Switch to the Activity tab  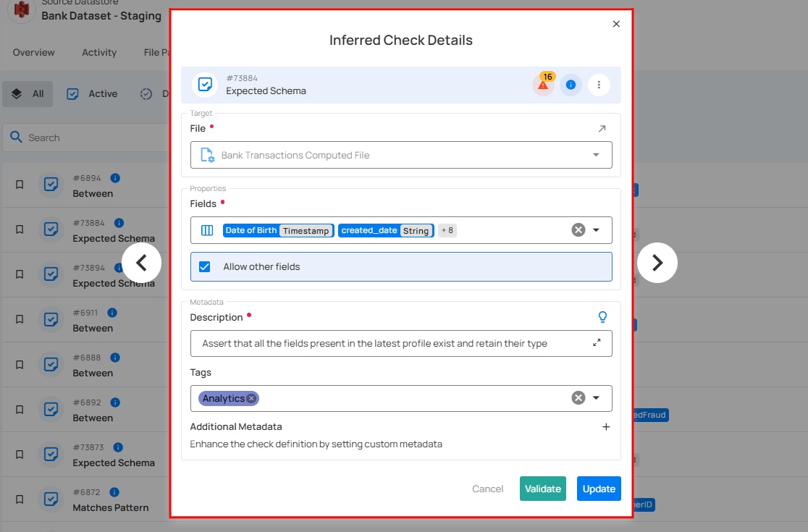(x=98, y=52)
